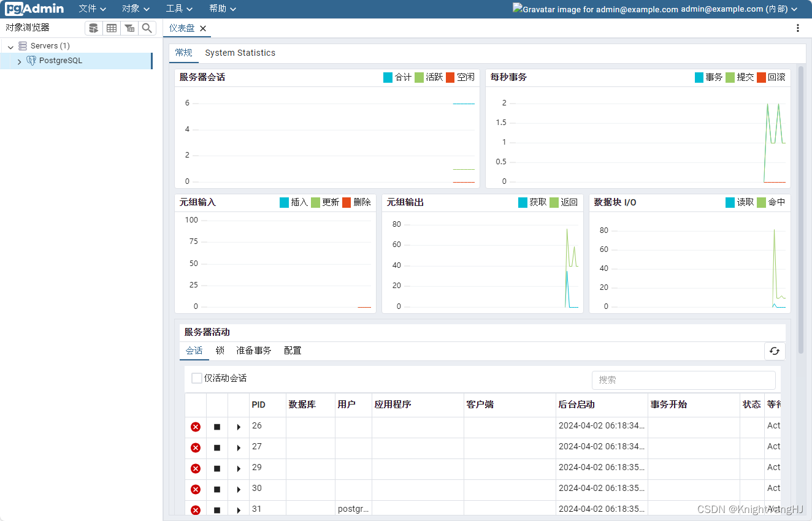Cancel active query for PID 27
Image resolution: width=812 pixels, height=521 pixels.
pos(217,448)
